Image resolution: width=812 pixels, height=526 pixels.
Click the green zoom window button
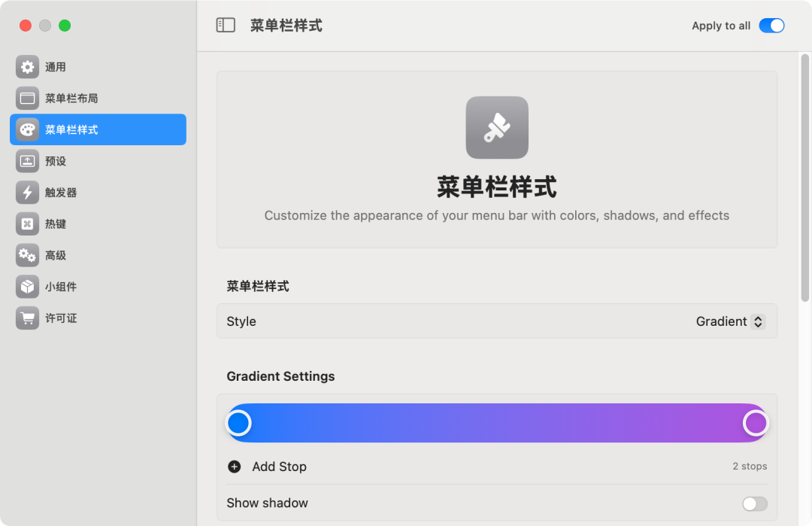click(65, 26)
